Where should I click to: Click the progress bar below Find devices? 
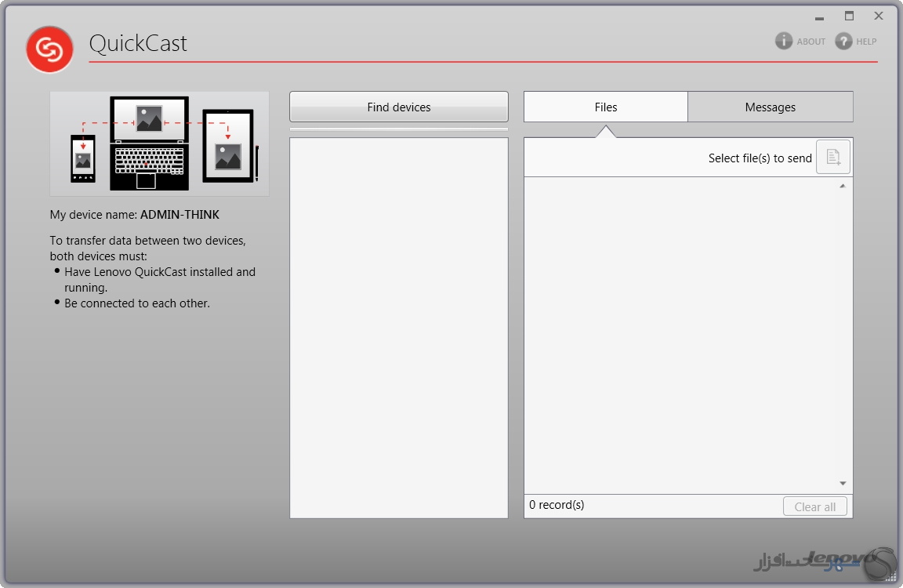coord(398,129)
